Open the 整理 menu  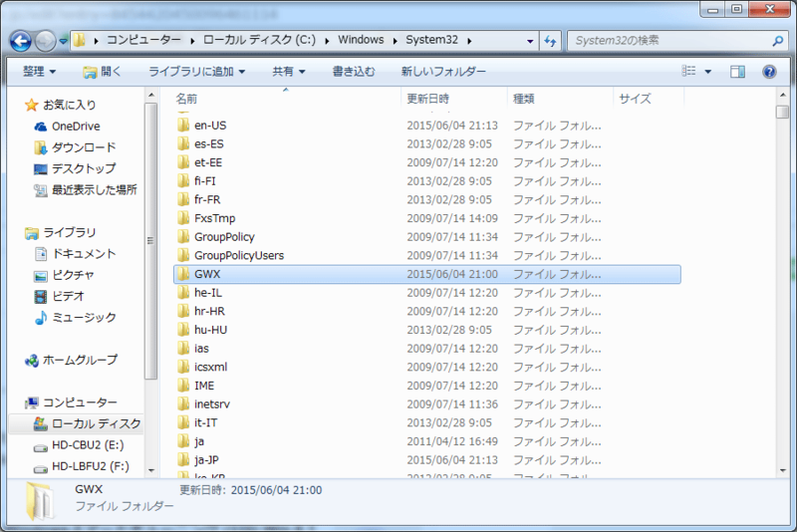39,72
